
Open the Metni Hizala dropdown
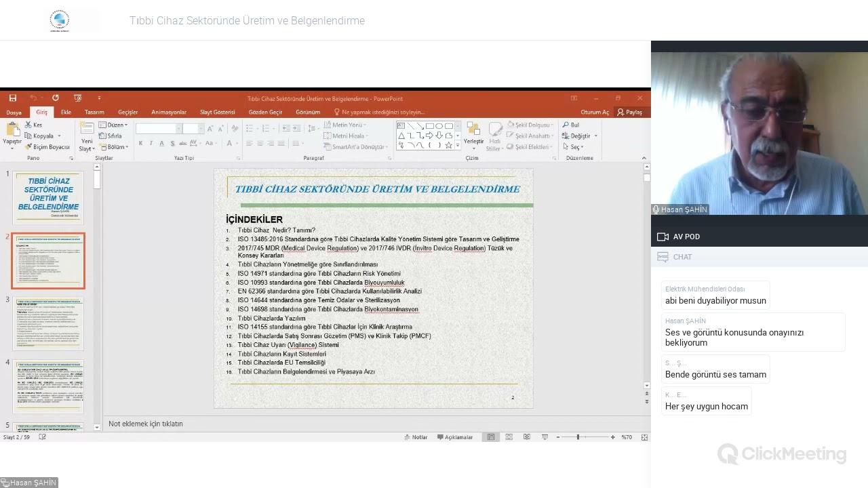coord(344,136)
